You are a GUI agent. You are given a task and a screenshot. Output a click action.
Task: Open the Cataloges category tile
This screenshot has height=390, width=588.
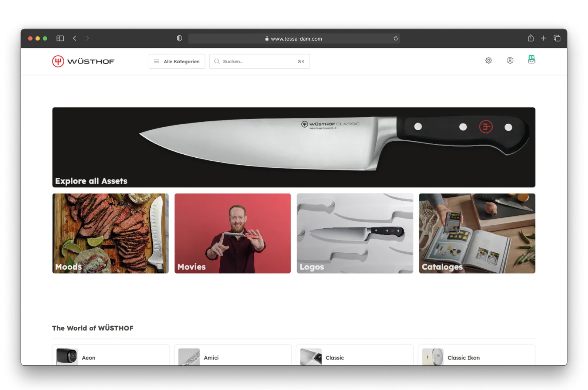click(x=477, y=233)
